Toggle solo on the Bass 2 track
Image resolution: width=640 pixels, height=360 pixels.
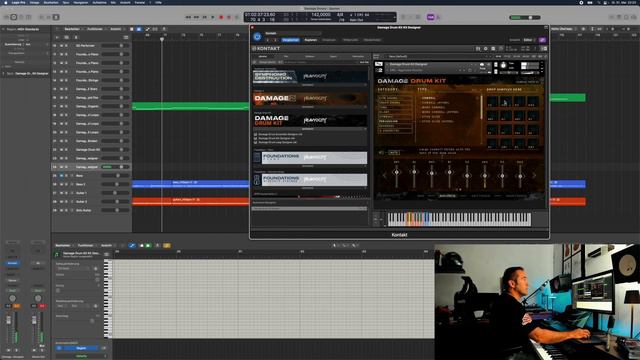pyautogui.click(x=66, y=184)
